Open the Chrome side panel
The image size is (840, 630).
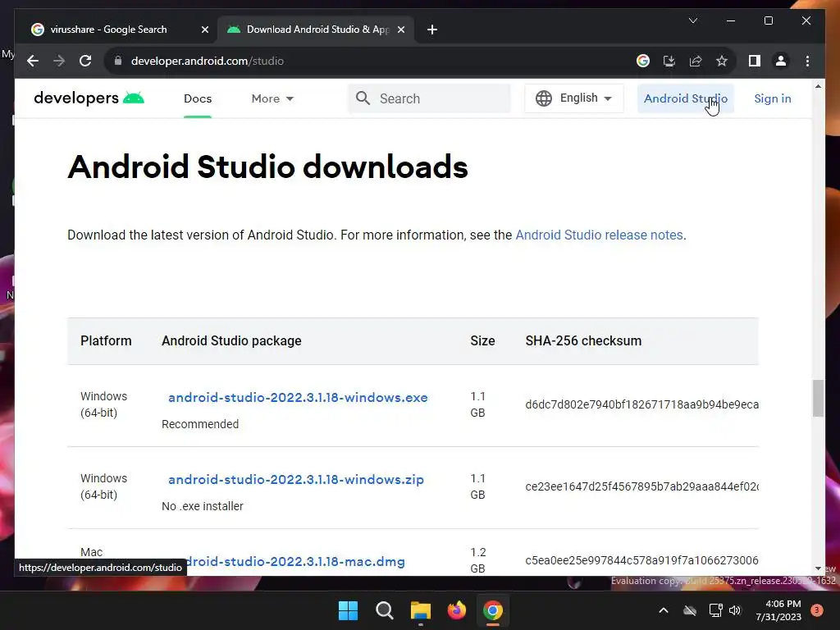click(755, 61)
